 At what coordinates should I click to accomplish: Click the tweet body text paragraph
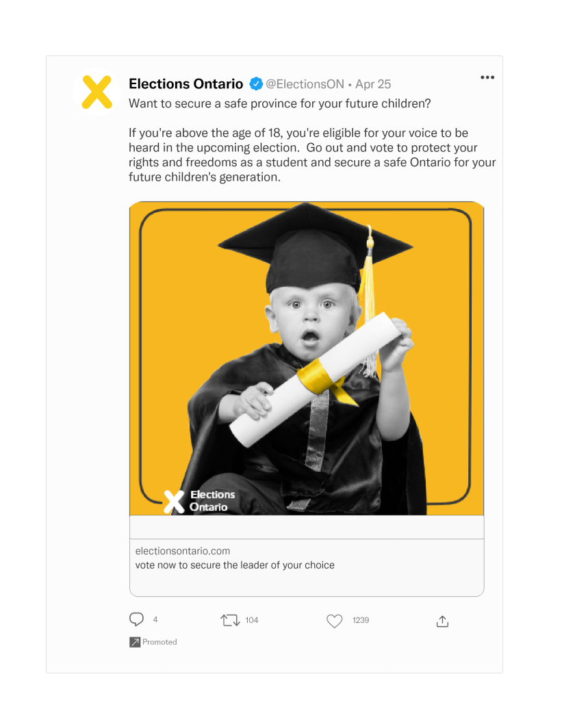[312, 155]
